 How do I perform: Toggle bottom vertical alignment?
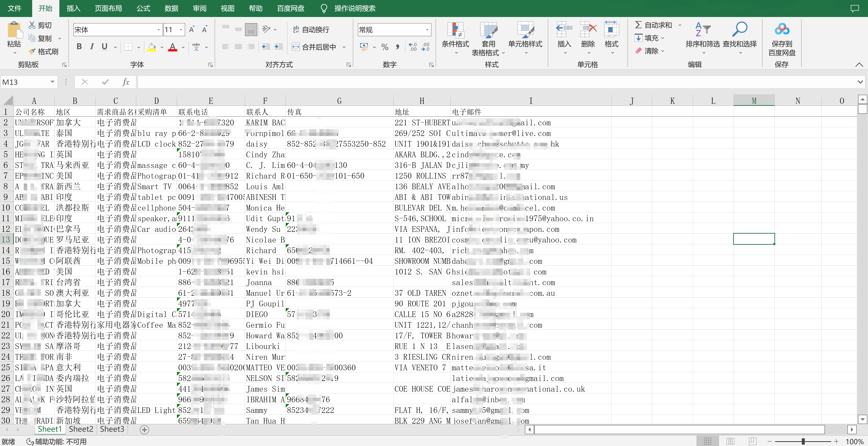251,30
